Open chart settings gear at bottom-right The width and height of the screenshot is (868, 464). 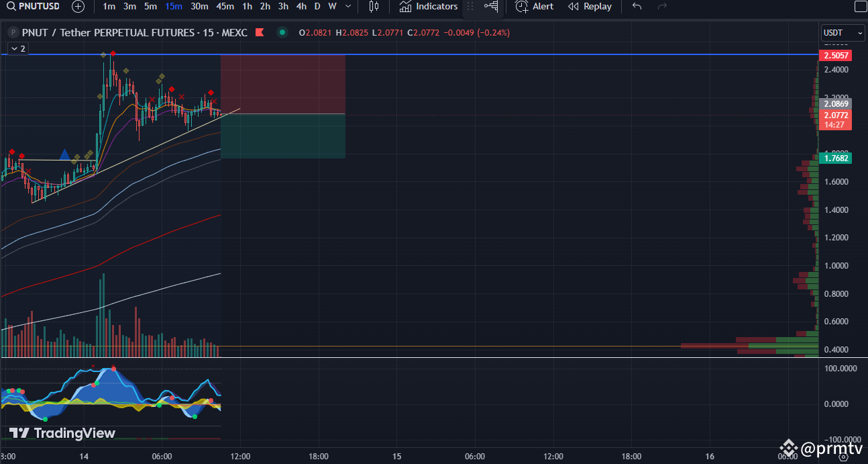[843, 457]
